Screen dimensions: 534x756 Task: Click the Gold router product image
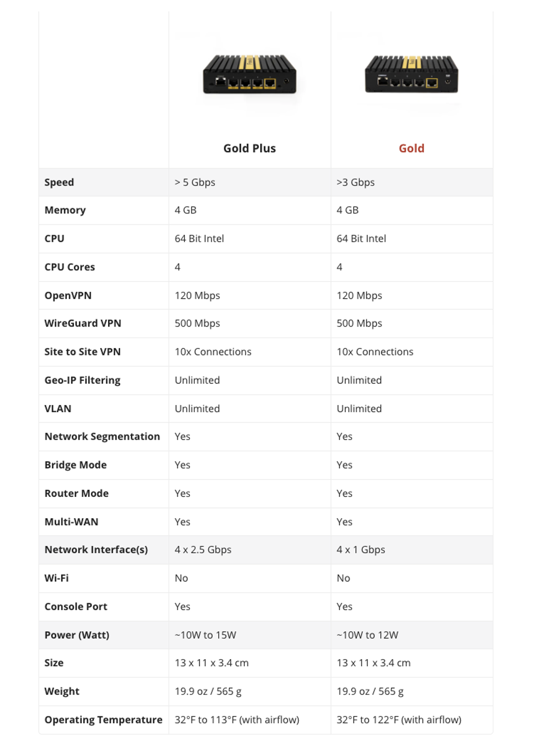(411, 74)
